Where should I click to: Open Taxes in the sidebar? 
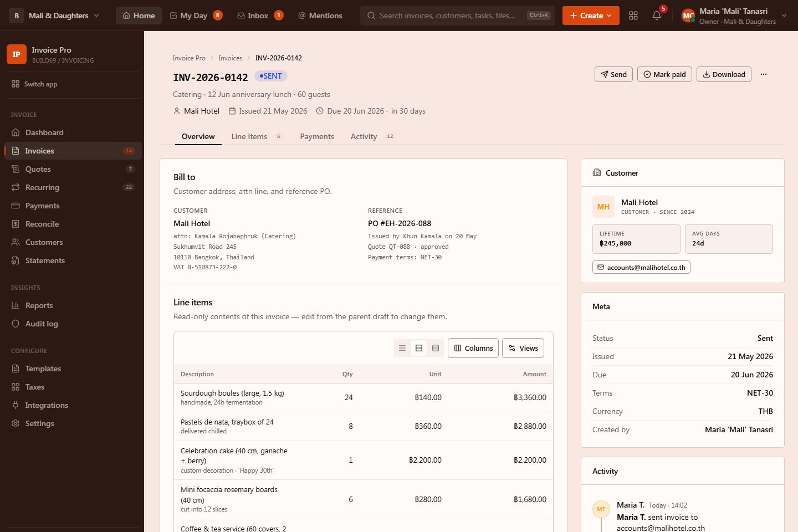click(x=73, y=387)
